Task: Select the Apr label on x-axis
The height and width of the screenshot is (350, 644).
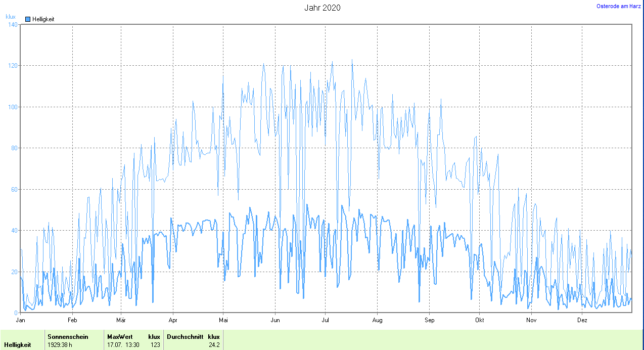Action: point(173,320)
